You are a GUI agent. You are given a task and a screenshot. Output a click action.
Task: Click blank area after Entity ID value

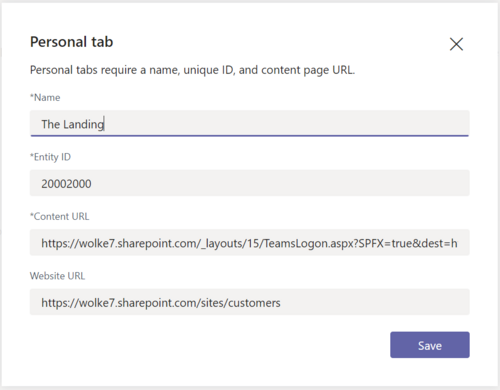(x=280, y=183)
